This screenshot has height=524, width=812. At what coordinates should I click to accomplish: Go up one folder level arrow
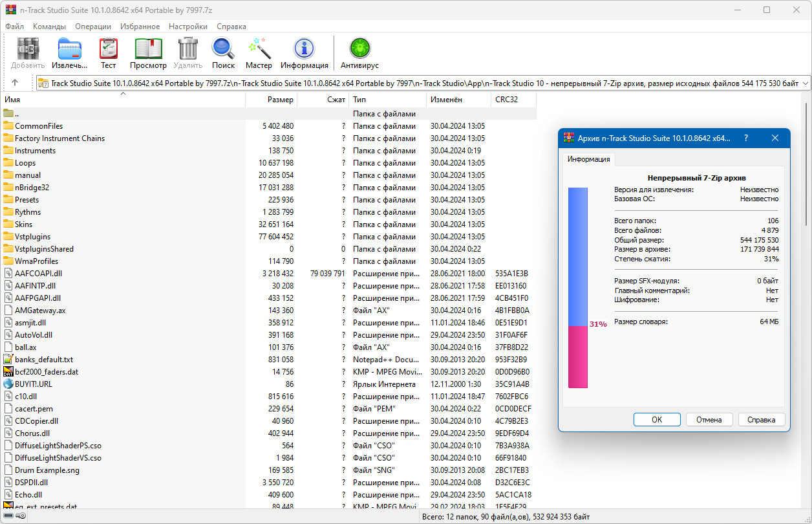pyautogui.click(x=15, y=83)
